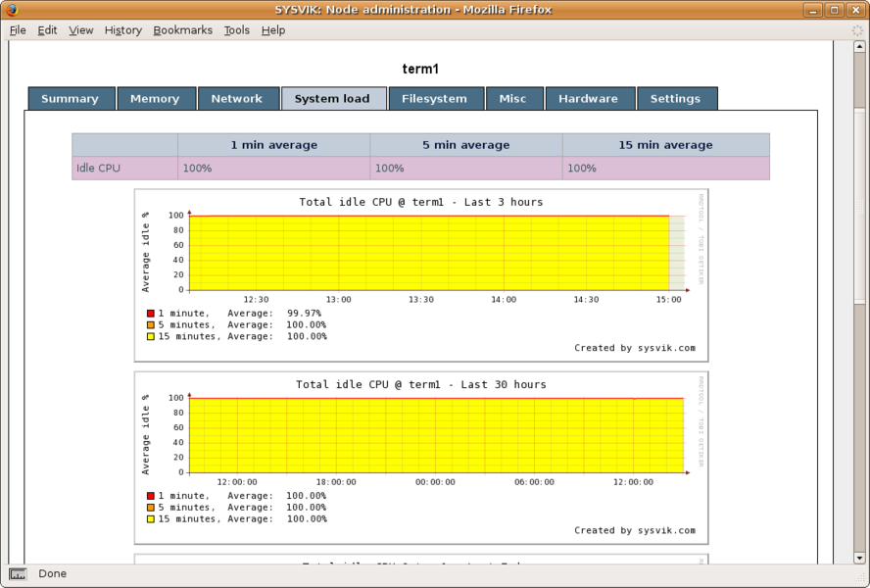Screen dimensions: 870x588
Task: Click the status bar icon beside Done
Action: click(18, 574)
